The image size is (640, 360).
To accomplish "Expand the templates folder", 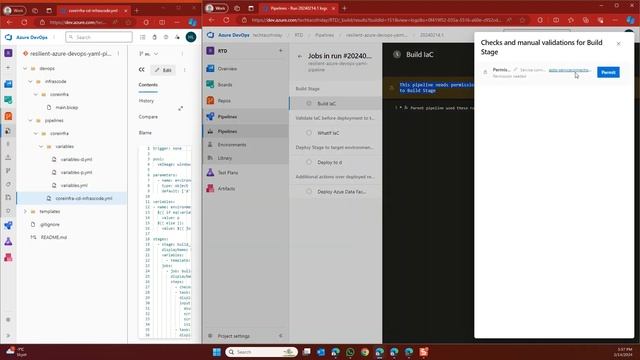I will (x=25, y=211).
